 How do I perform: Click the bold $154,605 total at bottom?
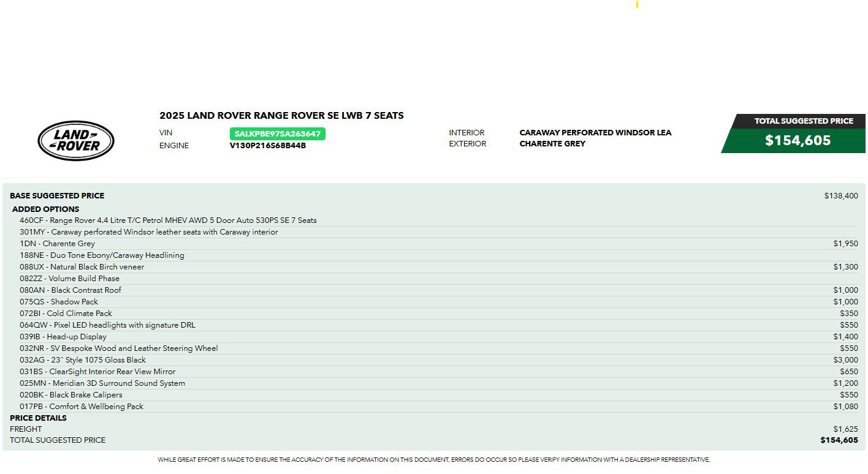tap(839, 440)
